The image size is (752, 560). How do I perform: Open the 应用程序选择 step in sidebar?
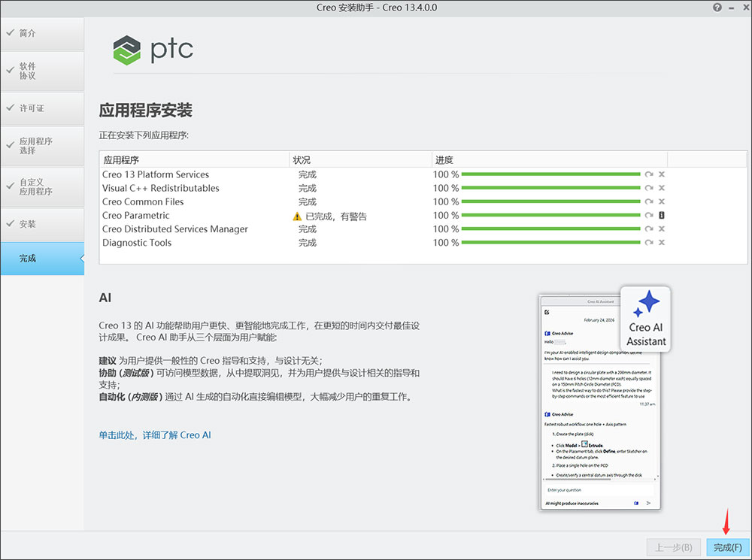click(x=42, y=147)
